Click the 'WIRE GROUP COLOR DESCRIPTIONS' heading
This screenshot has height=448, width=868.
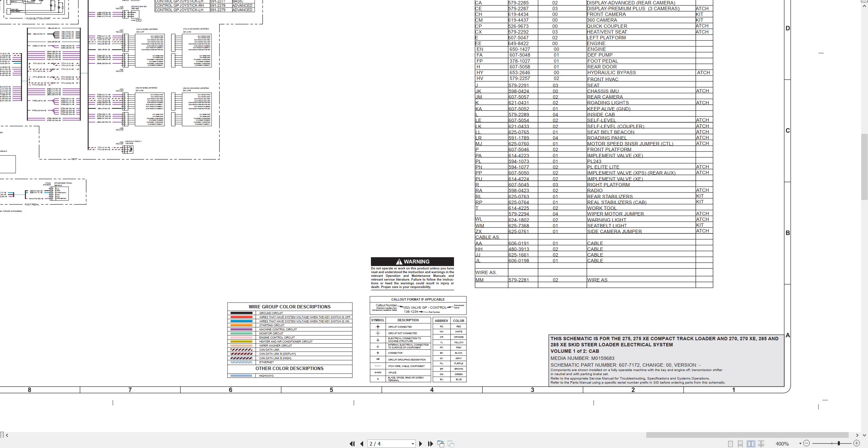[x=290, y=307]
